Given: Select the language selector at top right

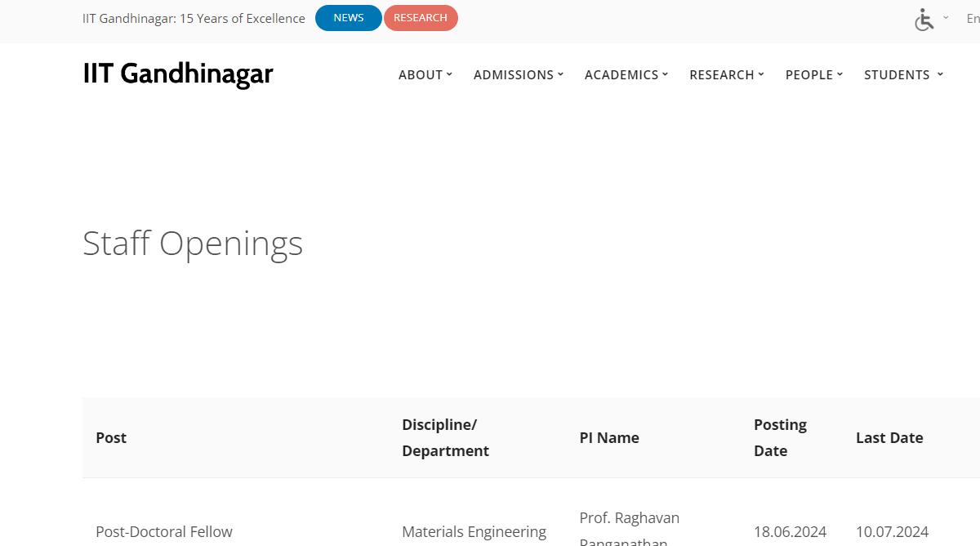Looking at the screenshot, I should [973, 18].
